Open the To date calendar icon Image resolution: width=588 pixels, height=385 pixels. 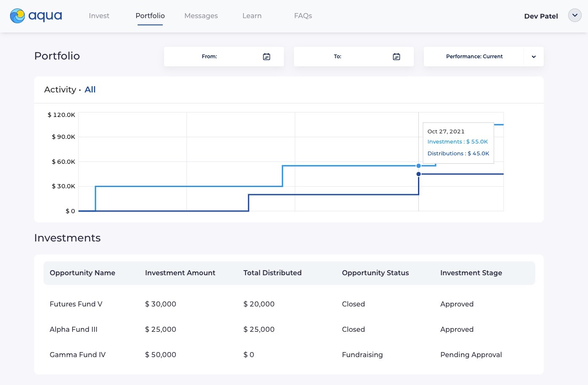[x=396, y=57]
